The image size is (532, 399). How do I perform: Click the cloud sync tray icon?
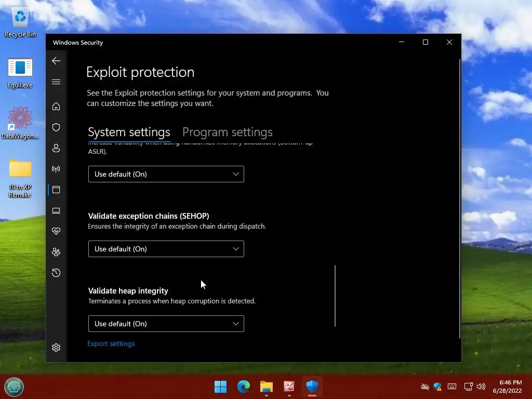[x=425, y=387]
